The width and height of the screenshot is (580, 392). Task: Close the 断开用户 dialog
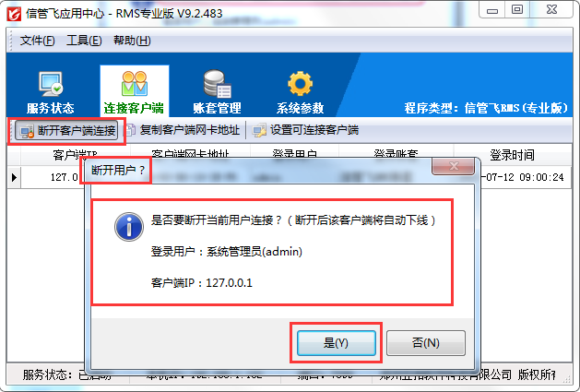(x=453, y=166)
